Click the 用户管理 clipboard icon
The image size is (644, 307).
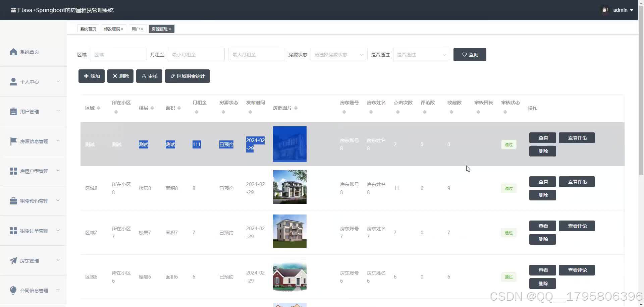pyautogui.click(x=13, y=112)
